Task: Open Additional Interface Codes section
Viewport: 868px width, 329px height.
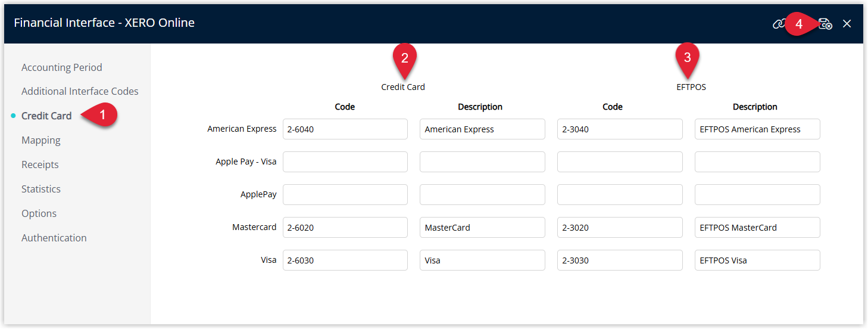Action: 80,91
